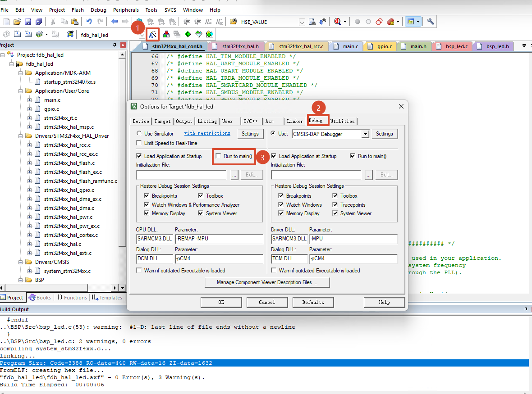The width and height of the screenshot is (532, 394).
Task: Start the debug session magnifier icon
Action: click(x=337, y=22)
